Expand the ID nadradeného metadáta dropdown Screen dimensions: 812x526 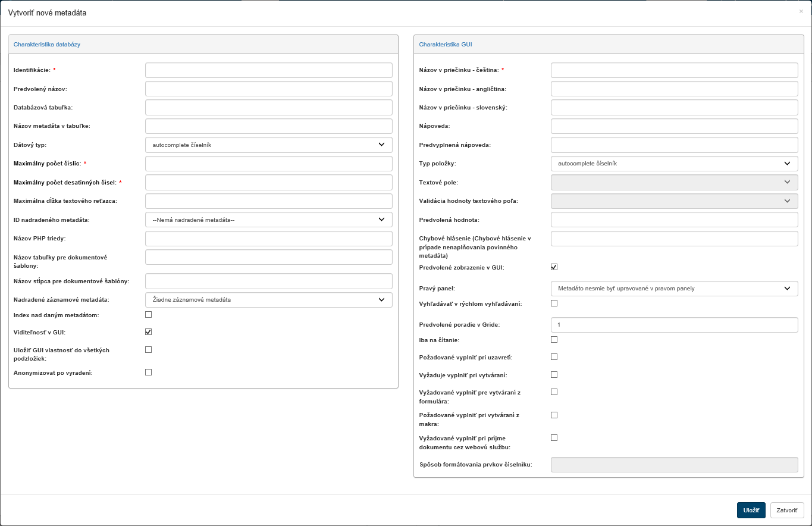click(268, 220)
